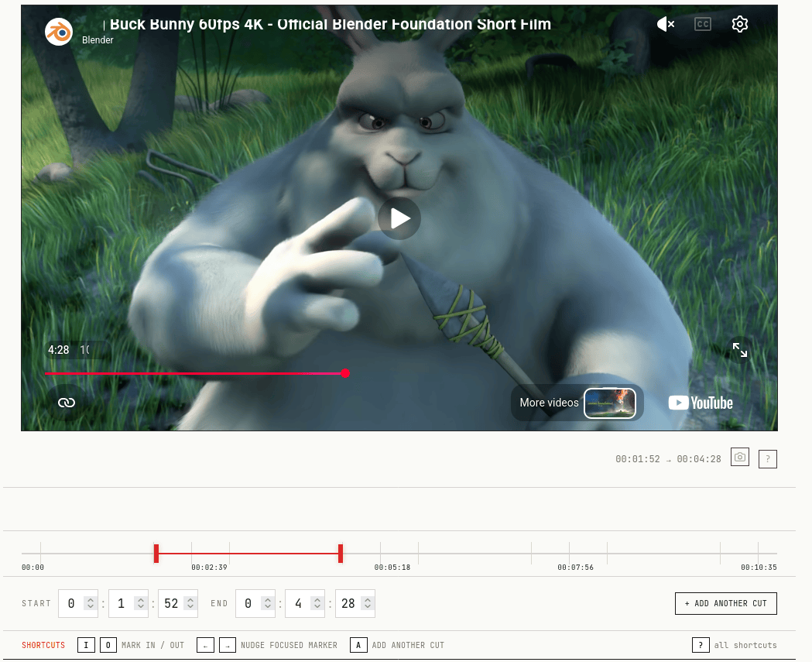
Task: Focus the END hours field
Action: click(x=255, y=603)
